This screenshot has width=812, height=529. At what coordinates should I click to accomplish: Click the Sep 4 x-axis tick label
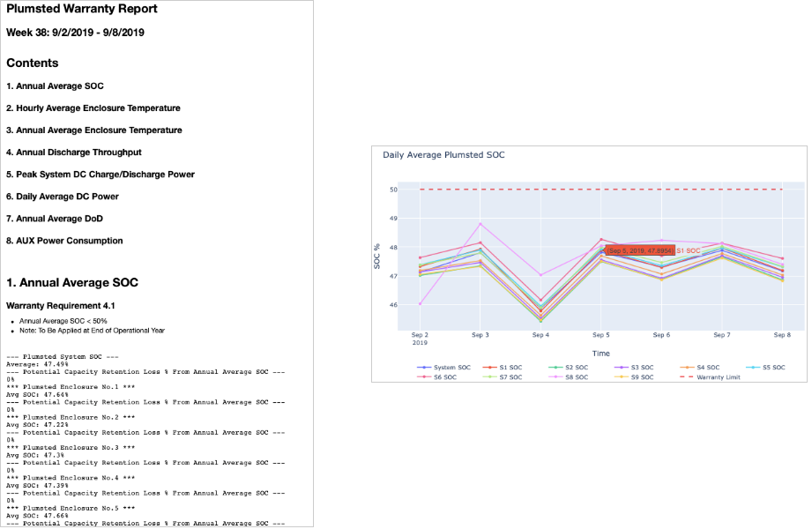point(540,335)
